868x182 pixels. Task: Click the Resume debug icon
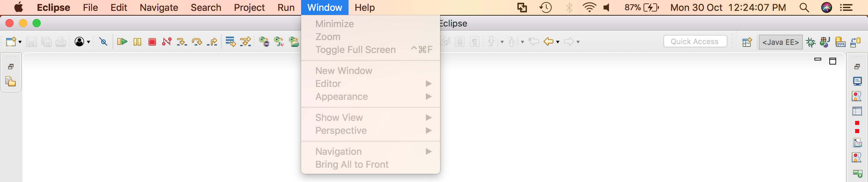(122, 42)
